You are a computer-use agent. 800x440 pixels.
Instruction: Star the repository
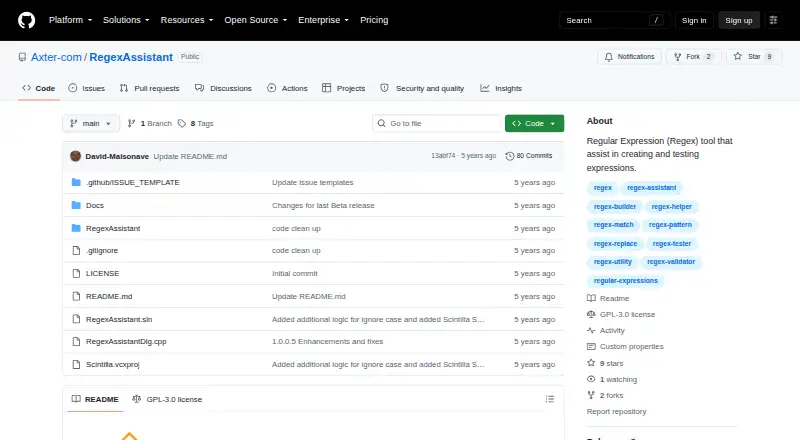(x=754, y=57)
